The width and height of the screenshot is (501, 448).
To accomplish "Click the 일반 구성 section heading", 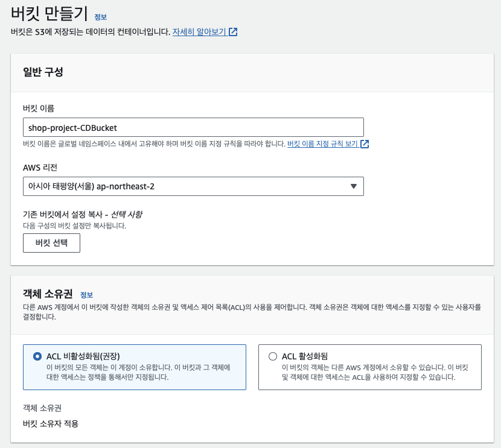I will pyautogui.click(x=43, y=72).
